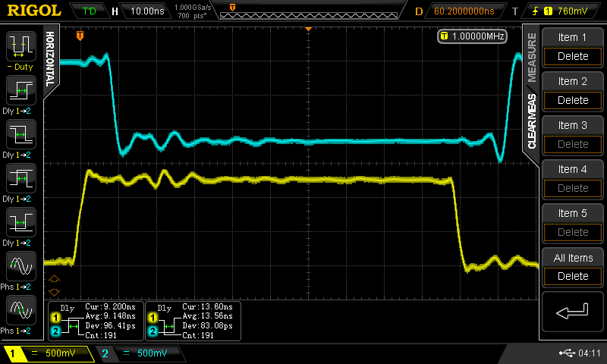Pick rising-to-falling Dly 1→2 measurement icon

click(x=21, y=178)
